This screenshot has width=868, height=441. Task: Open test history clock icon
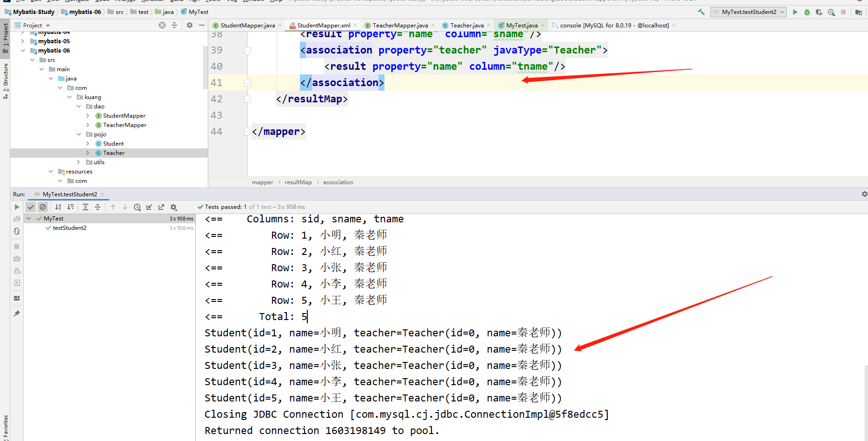[137, 207]
